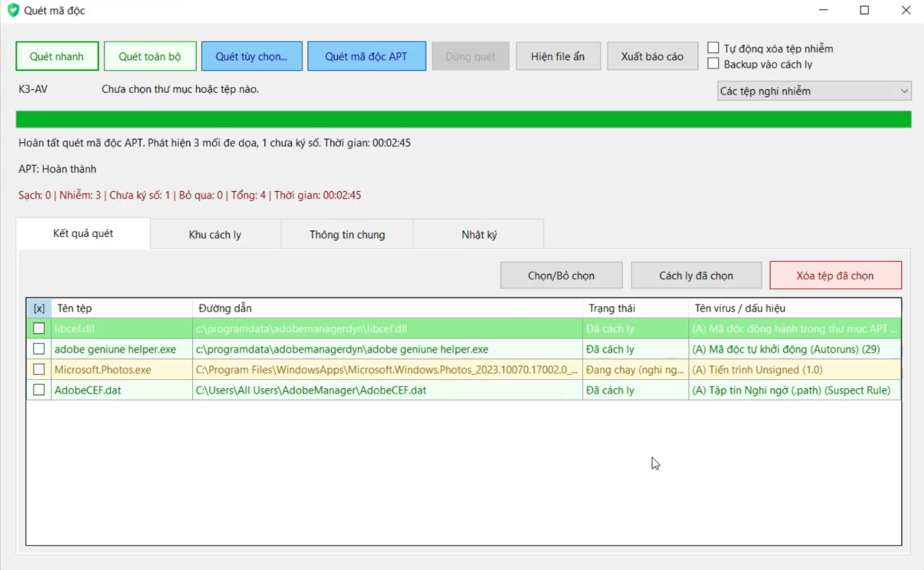Export report via Xuất báo cáo

[652, 56]
